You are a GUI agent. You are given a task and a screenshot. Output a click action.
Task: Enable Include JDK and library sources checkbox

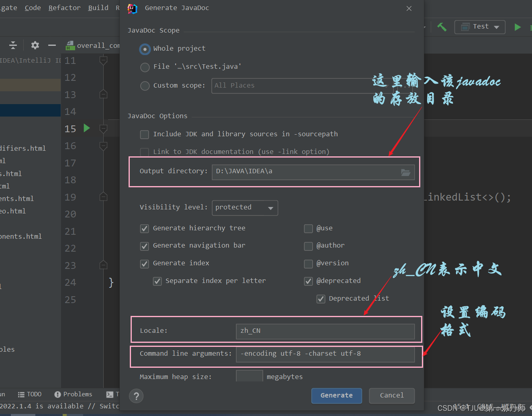[144, 135]
